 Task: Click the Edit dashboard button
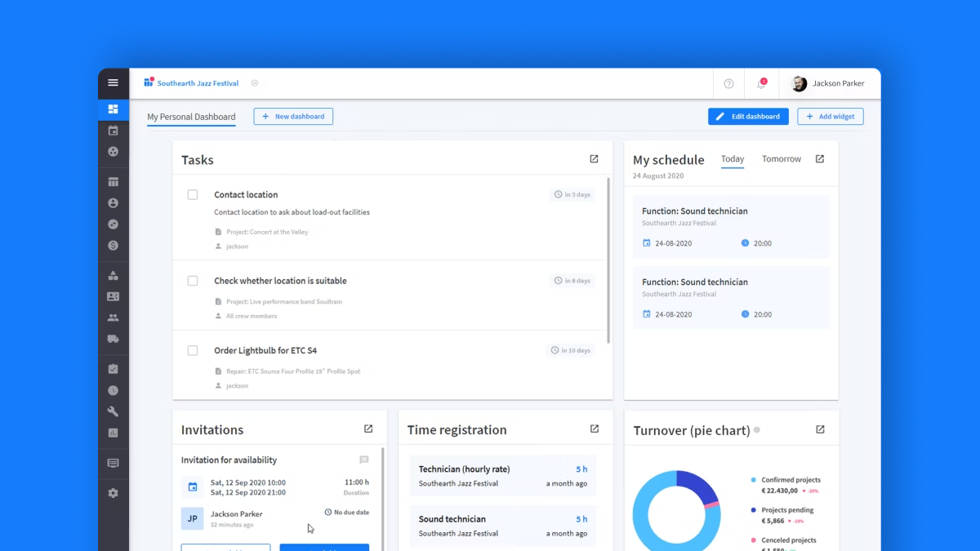[748, 117]
